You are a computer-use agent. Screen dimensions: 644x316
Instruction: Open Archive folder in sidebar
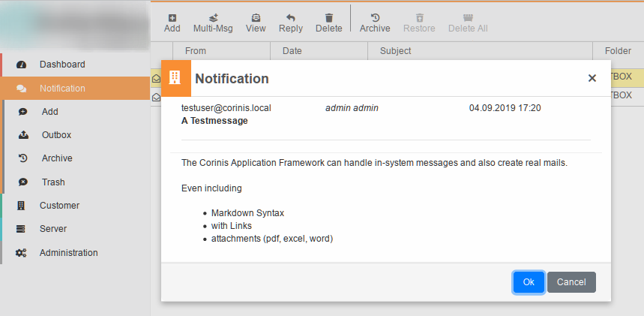[x=57, y=158]
